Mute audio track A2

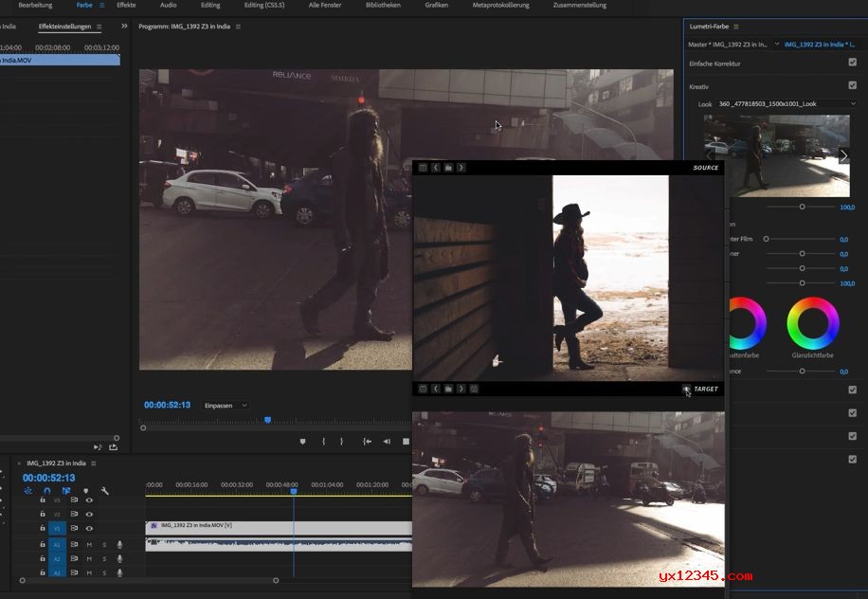[x=89, y=558]
